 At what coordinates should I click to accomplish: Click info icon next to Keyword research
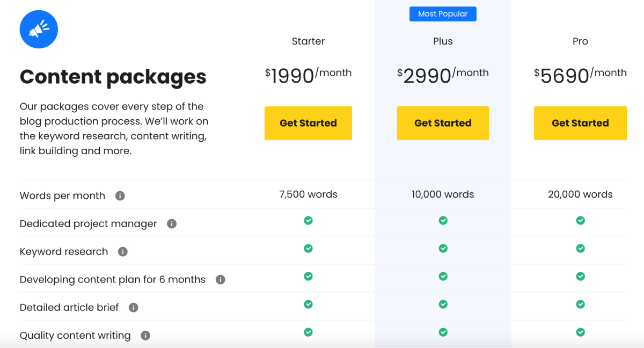(123, 251)
